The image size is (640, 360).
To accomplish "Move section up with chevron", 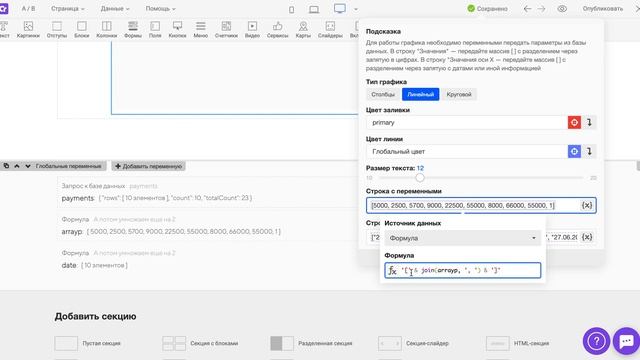I will [x=17, y=166].
